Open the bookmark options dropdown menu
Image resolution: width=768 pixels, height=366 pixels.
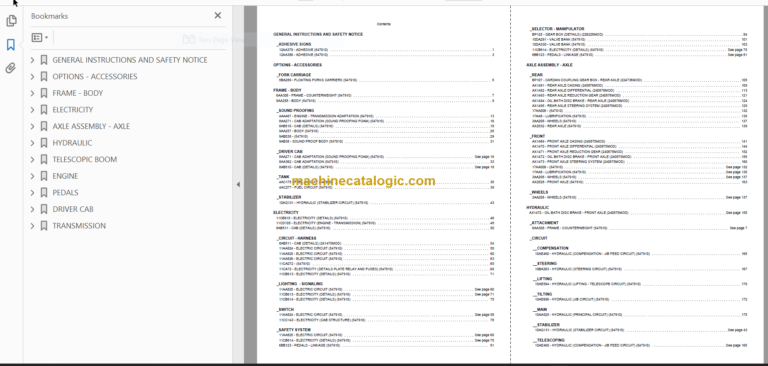40,37
